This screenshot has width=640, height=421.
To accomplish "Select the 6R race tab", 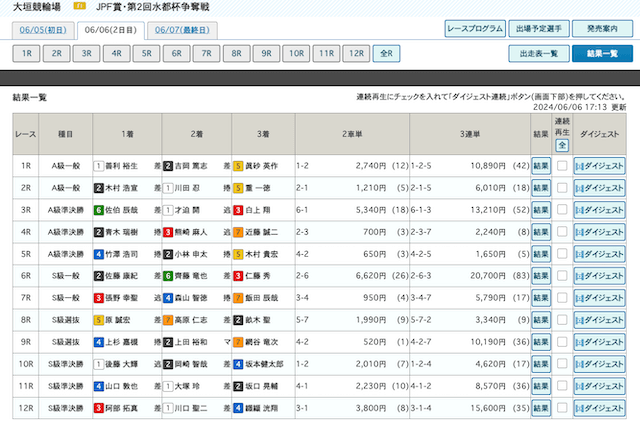I will [176, 53].
